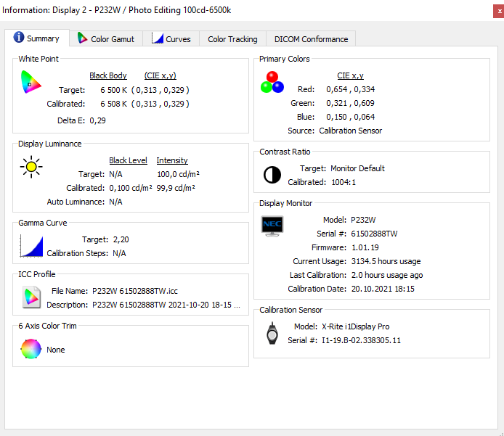Select the Summary tab
This screenshot has width=504, height=436.
(36, 38)
